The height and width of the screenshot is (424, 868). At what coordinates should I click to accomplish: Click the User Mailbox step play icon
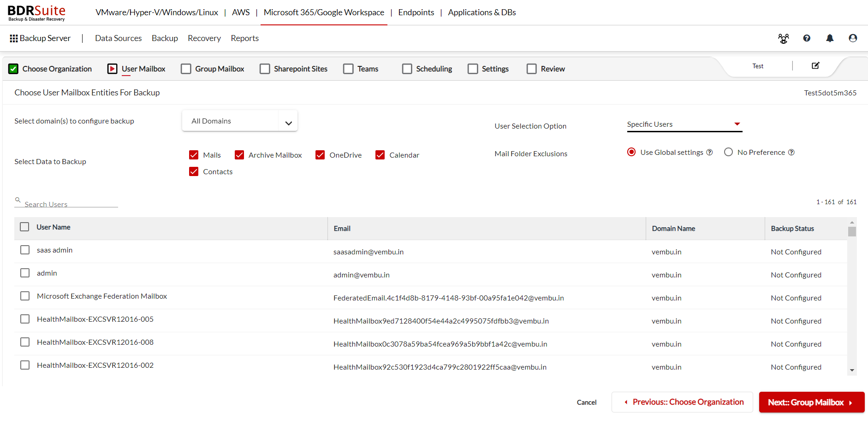pyautogui.click(x=112, y=69)
